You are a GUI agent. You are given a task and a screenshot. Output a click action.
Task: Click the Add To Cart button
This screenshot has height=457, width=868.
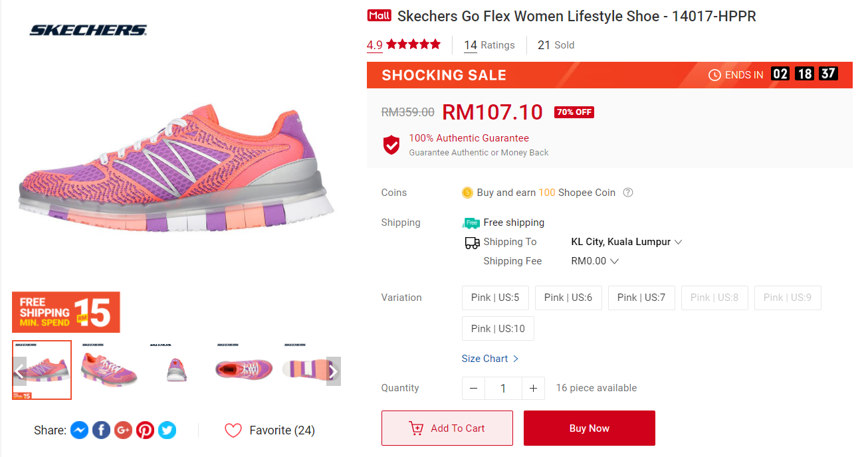point(447,428)
